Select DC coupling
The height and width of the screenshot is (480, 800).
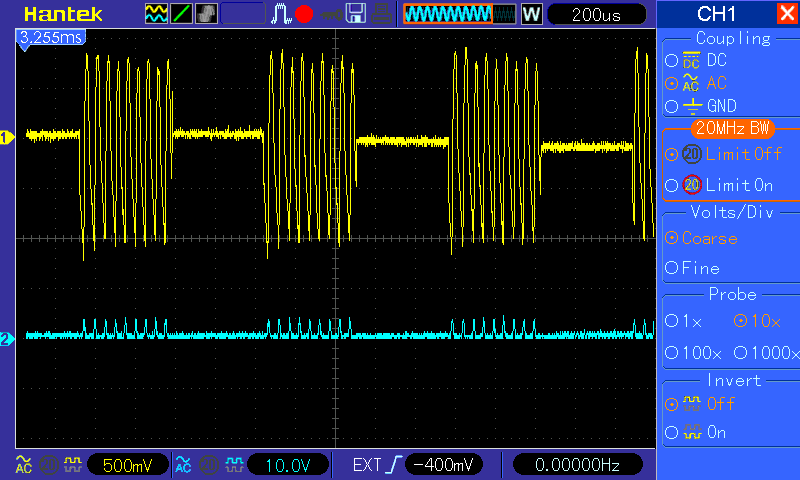point(696,60)
